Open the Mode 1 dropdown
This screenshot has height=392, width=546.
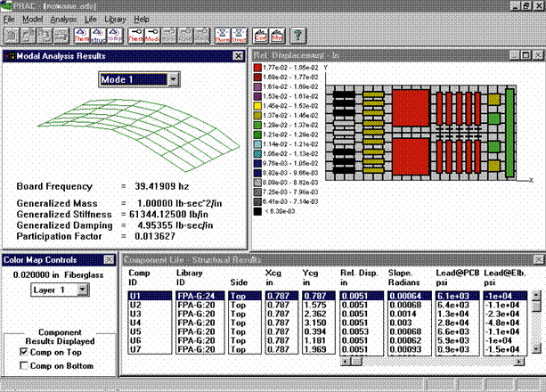172,80
